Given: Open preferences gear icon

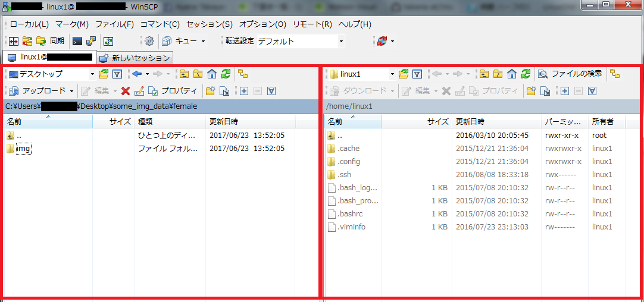Looking at the screenshot, I should click(x=149, y=41).
